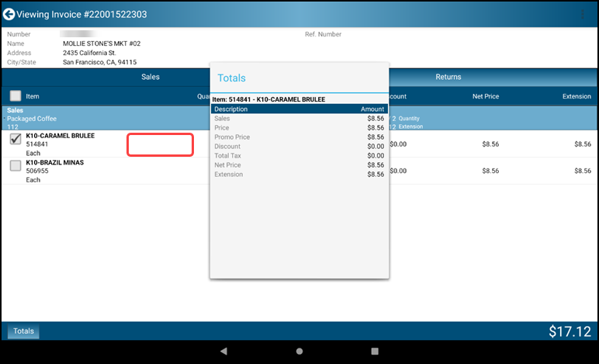Go back using the arrow beside Viewing Invoice
The width and height of the screenshot is (599, 364).
tap(9, 14)
